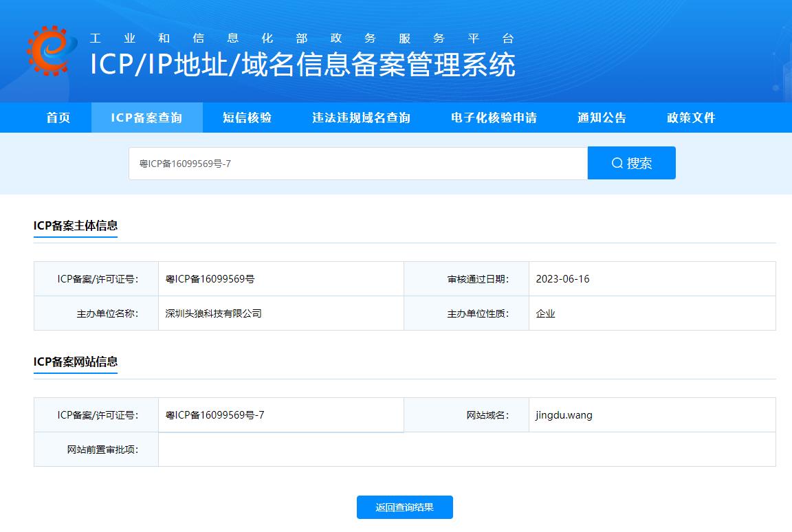Viewport: 792px width, 532px height.
Task: Select the approval date 2023-06-16
Action: click(562, 279)
